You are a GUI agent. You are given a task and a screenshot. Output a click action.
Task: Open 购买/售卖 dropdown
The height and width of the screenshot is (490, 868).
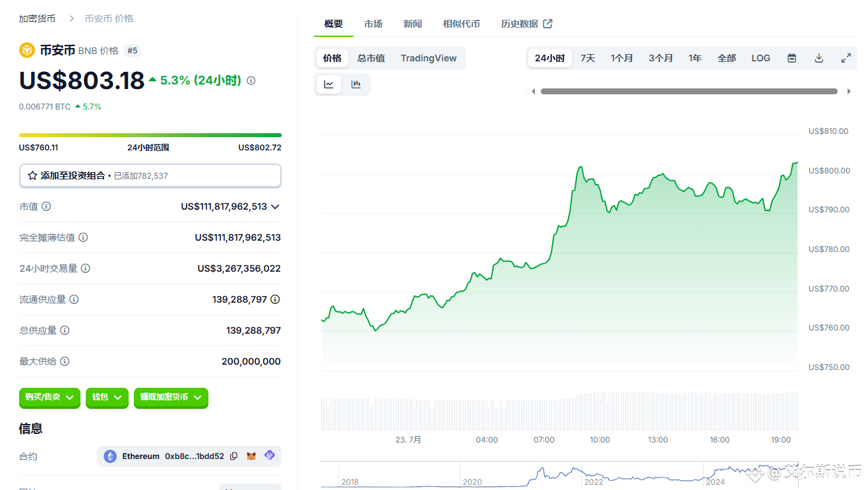[x=49, y=398]
